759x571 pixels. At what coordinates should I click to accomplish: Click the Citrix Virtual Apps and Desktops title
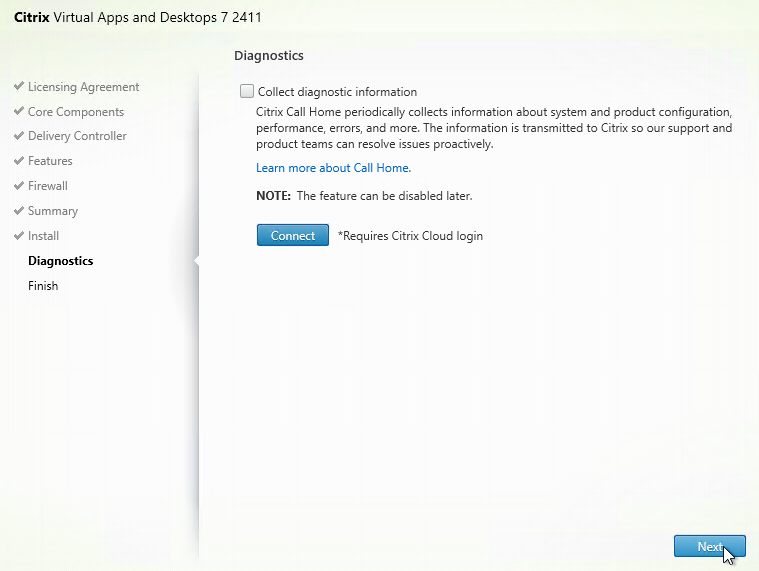click(x=138, y=17)
